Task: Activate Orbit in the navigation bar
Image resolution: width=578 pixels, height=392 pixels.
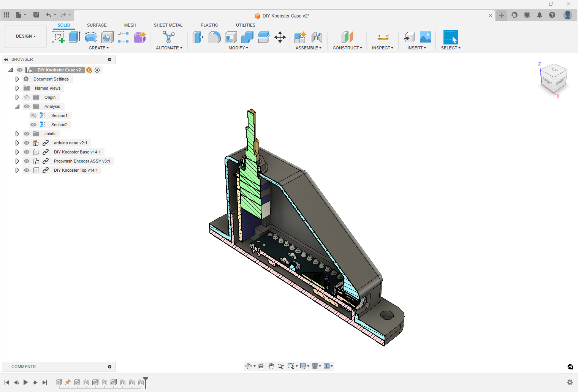Action: [249, 366]
